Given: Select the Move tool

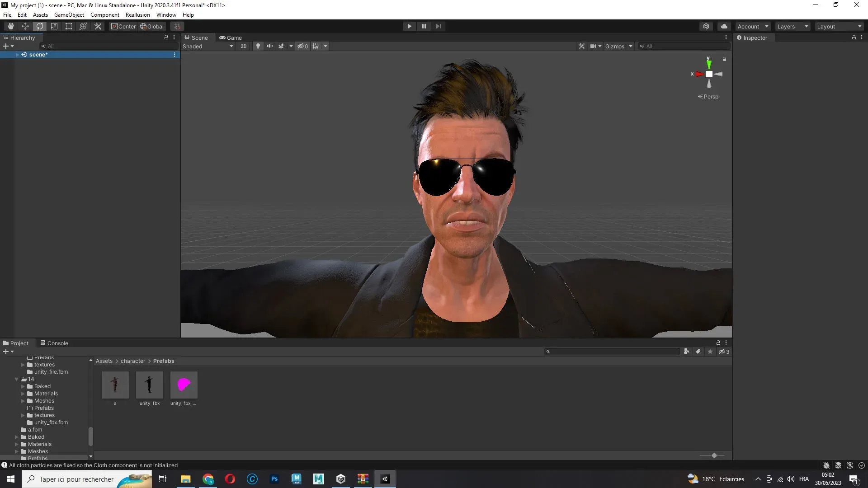Looking at the screenshot, I should [x=25, y=26].
